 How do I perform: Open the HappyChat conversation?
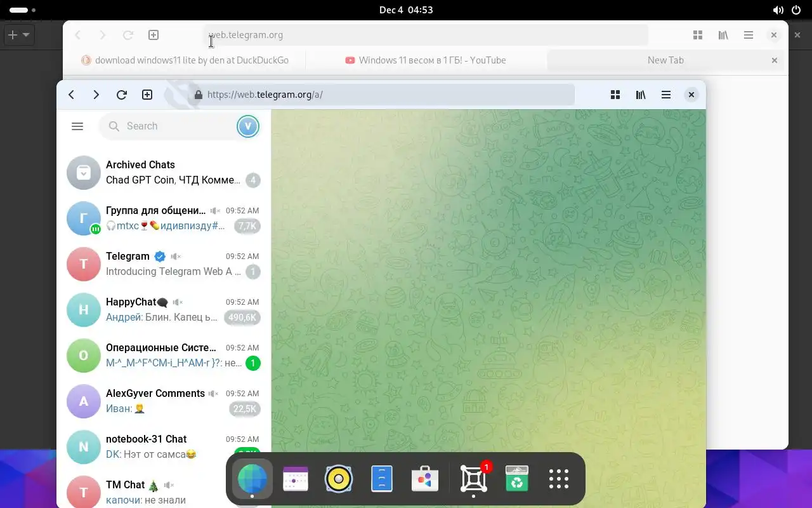164,310
